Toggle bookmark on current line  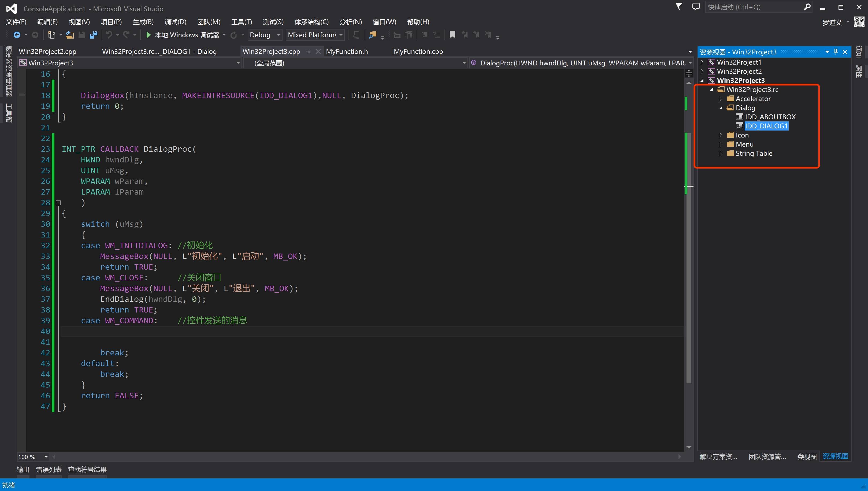click(x=452, y=35)
